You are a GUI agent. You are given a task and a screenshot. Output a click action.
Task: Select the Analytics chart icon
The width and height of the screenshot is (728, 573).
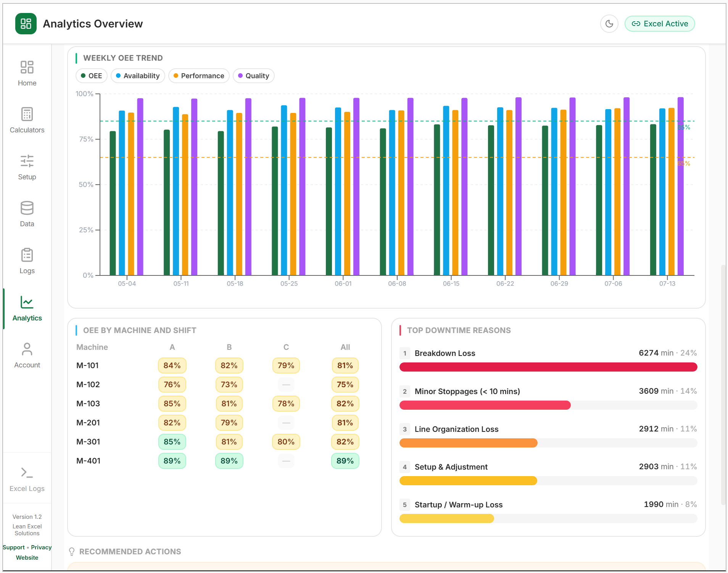pyautogui.click(x=27, y=302)
